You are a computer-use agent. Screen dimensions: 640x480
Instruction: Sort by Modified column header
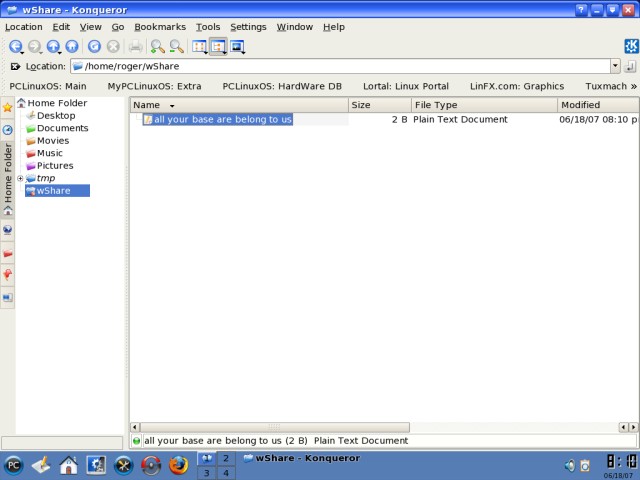(x=598, y=105)
